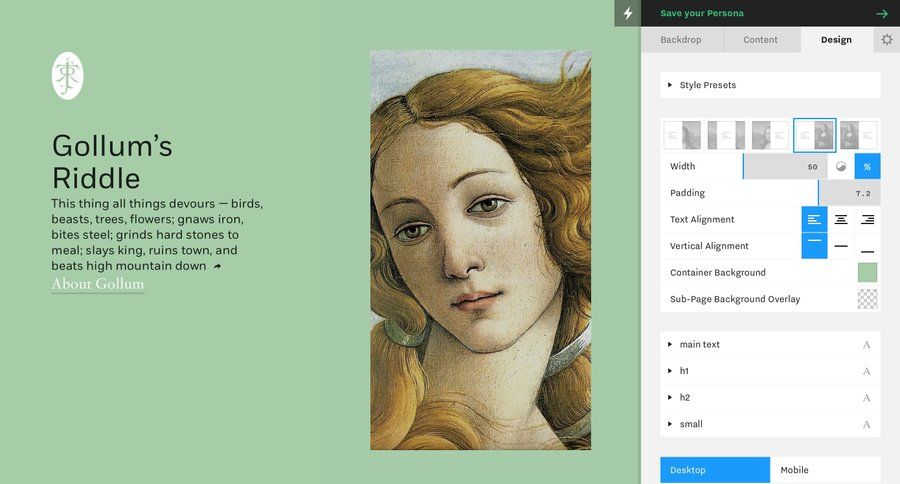Open the settings gear in panel
900x484 pixels.
(887, 40)
